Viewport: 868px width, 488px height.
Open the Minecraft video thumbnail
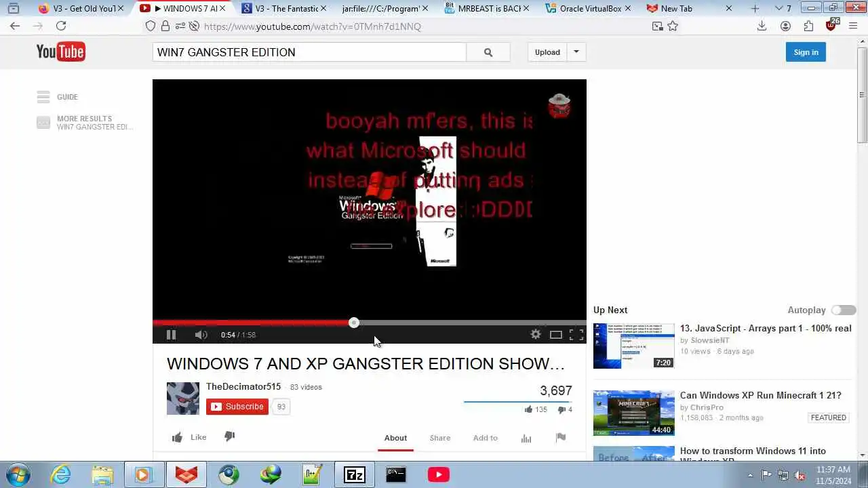tap(634, 413)
